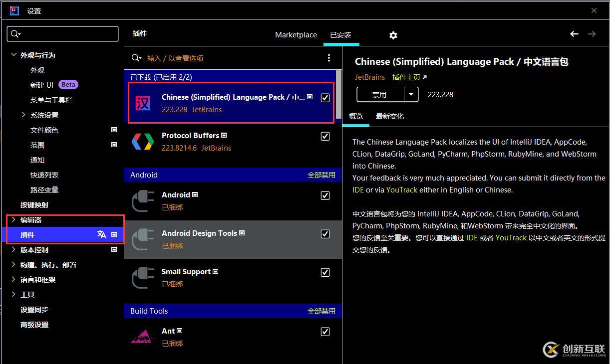Open the plugins settings gear menu
Image resolution: width=610 pixels, height=364 pixels.
pos(393,35)
